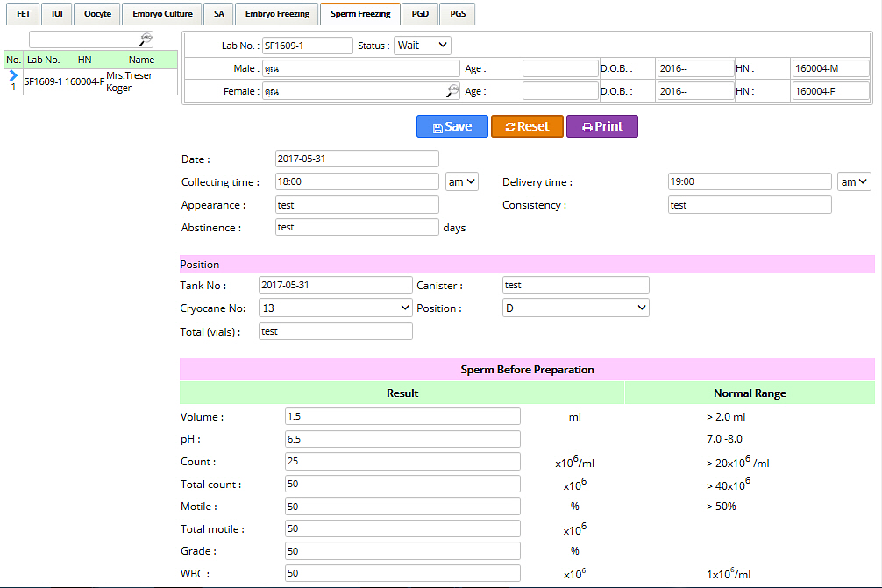Print the sperm freezing report

[602, 126]
